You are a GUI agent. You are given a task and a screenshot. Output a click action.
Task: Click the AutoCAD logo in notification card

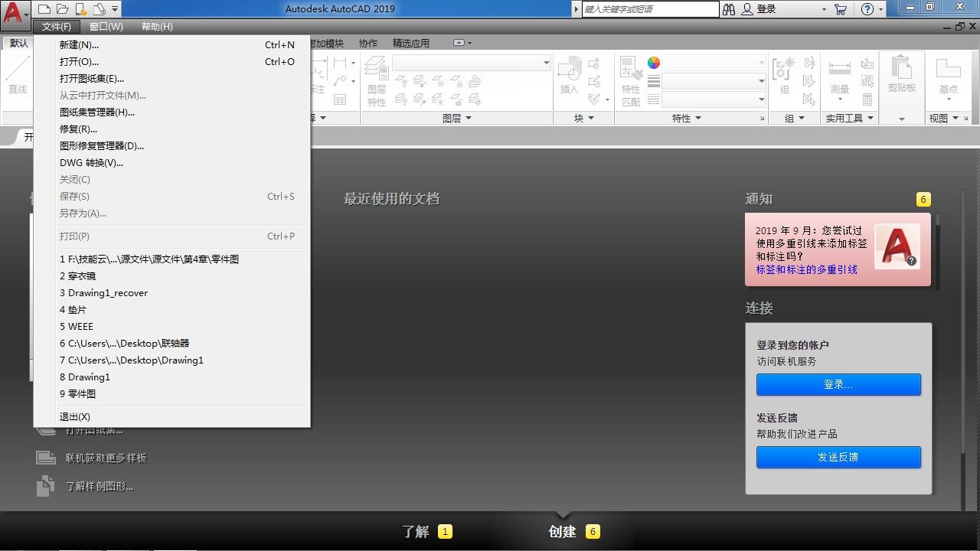pyautogui.click(x=896, y=246)
